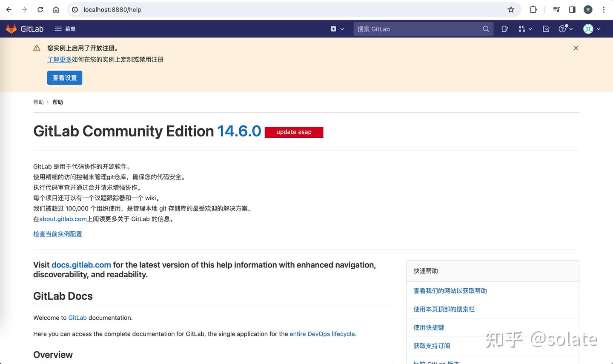This screenshot has width=613, height=364.
Task: Open the issues icon in the navbar
Action: coord(504,28)
